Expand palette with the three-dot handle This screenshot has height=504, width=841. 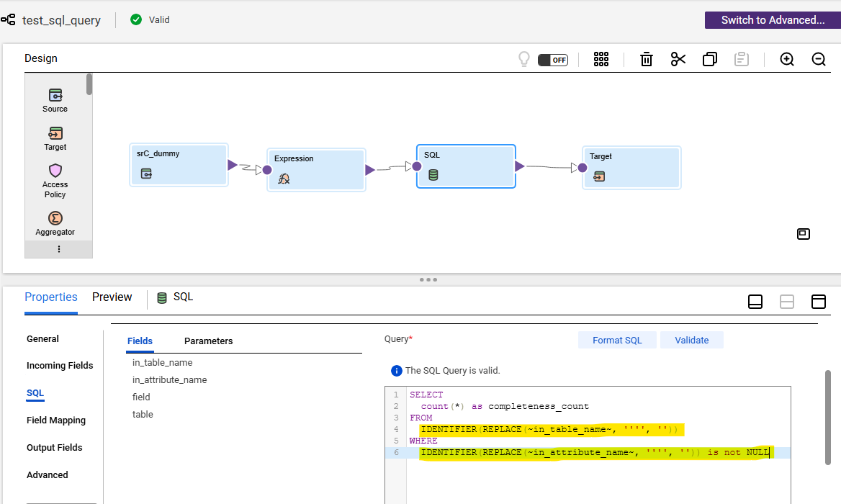58,249
